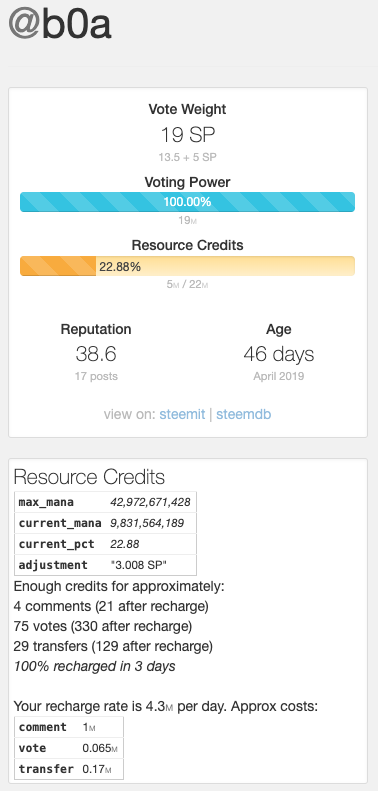Open the steemit profile link
378x791 pixels.
182,415
